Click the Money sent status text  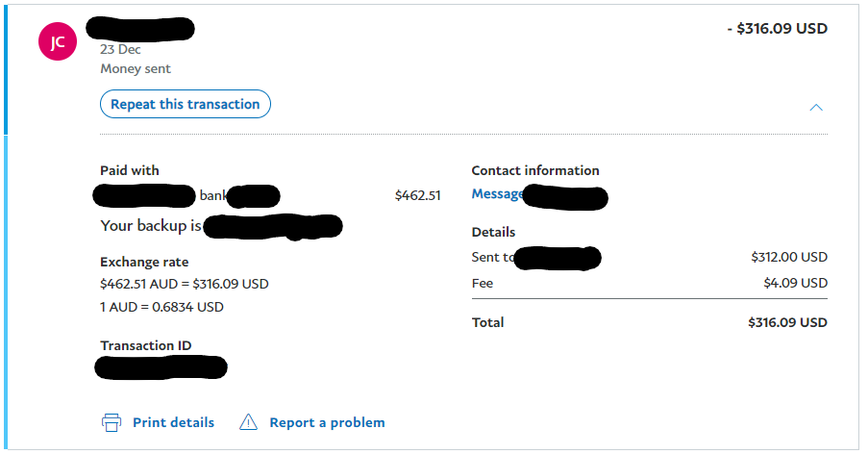(x=136, y=68)
